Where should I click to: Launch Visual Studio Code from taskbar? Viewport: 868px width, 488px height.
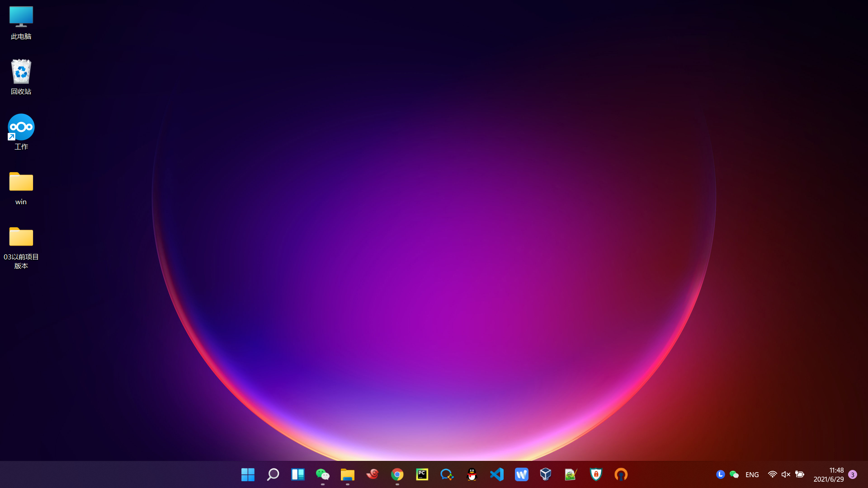496,474
